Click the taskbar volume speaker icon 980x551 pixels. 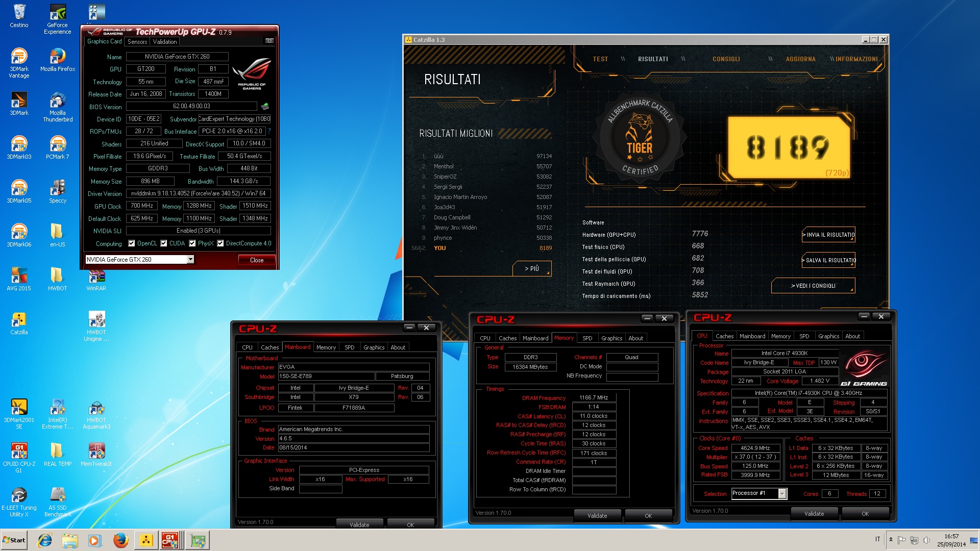926,540
